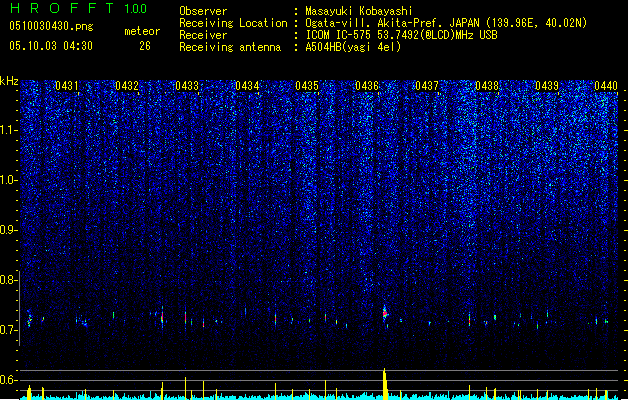This screenshot has width=629, height=400.
Task: Click the HROFFT 1.0.0 title text
Action: (x=78, y=8)
